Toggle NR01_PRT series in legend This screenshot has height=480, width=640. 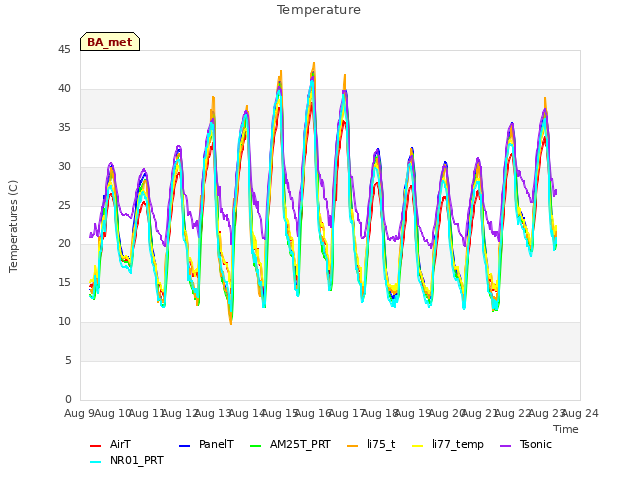click(127, 461)
